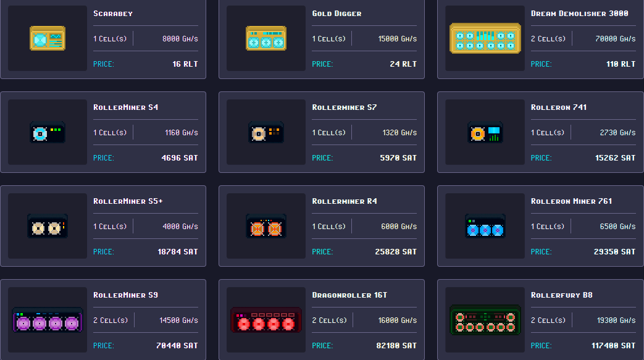The height and width of the screenshot is (360, 644).
Task: Click the 15262 SAT price
Action: (615, 158)
